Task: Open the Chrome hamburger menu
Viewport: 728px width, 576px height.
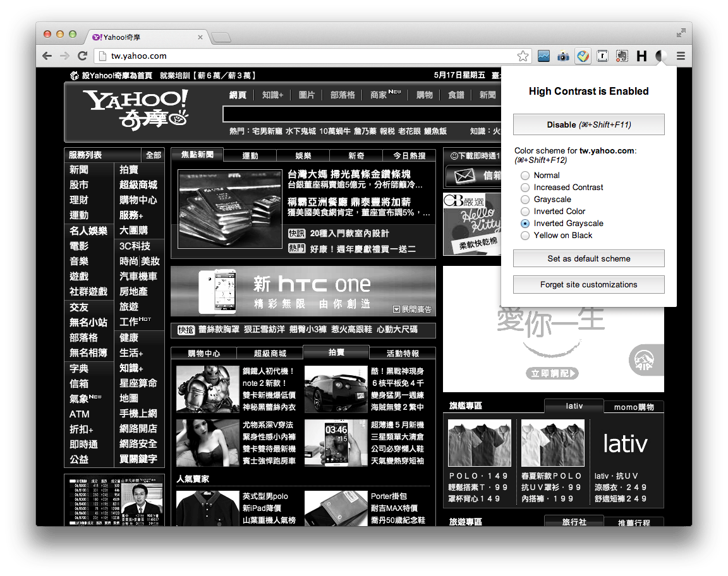Action: (x=681, y=56)
